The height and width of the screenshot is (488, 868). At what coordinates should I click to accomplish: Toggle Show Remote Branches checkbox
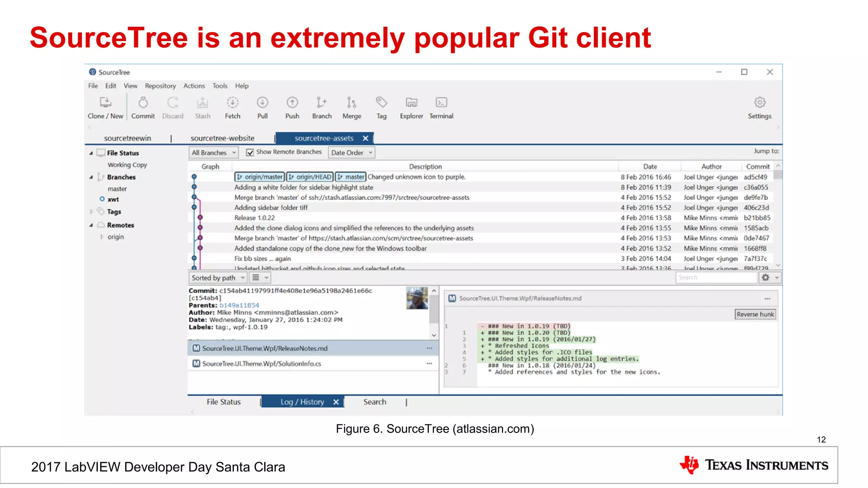tap(250, 152)
